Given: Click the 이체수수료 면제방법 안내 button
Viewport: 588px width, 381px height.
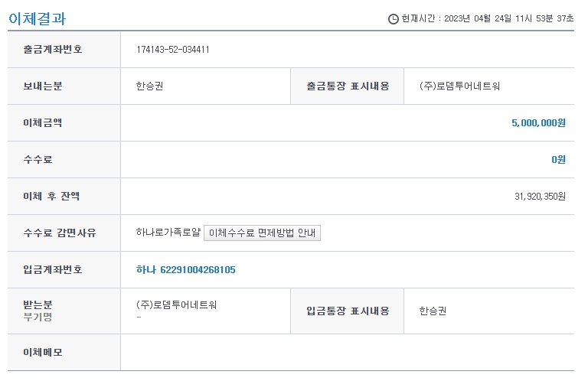Looking at the screenshot, I should point(262,233).
